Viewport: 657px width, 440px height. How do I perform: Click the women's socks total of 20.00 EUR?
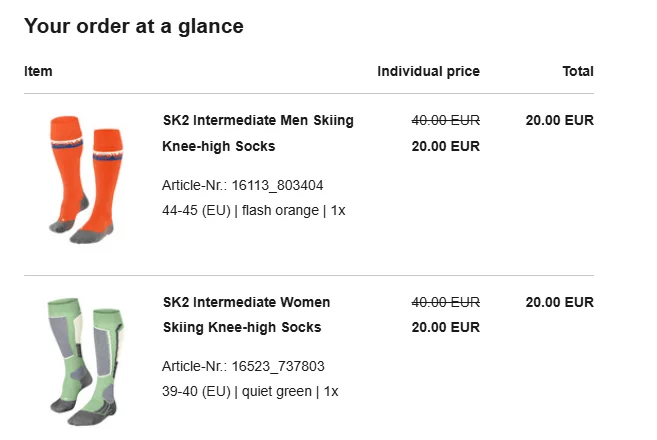[x=559, y=302]
